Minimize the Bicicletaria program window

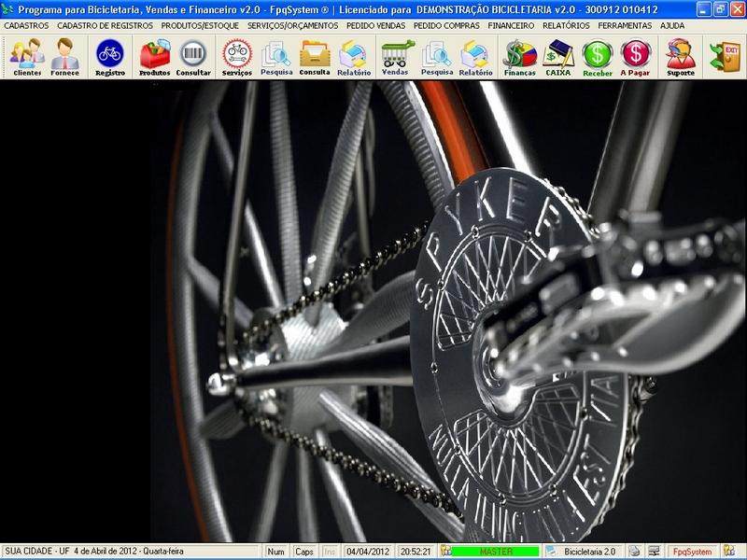pos(704,9)
